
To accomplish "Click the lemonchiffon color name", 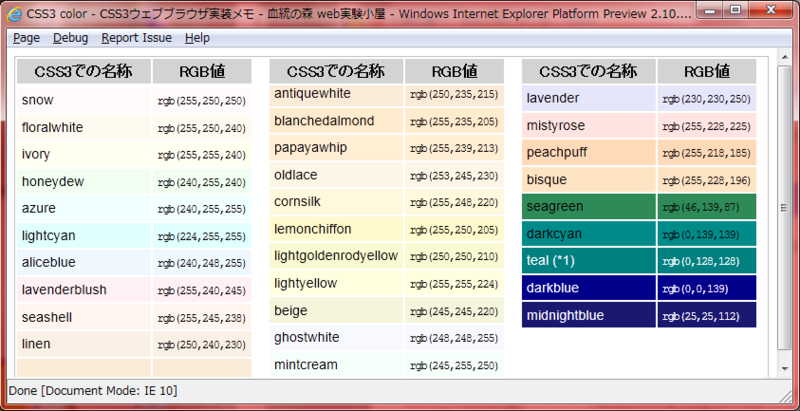I will (313, 229).
